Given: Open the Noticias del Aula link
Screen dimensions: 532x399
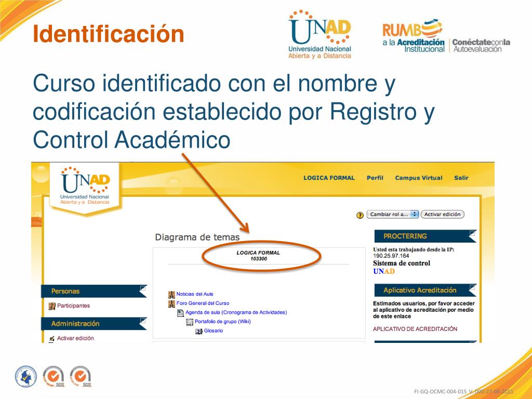Looking at the screenshot, I should [195, 294].
